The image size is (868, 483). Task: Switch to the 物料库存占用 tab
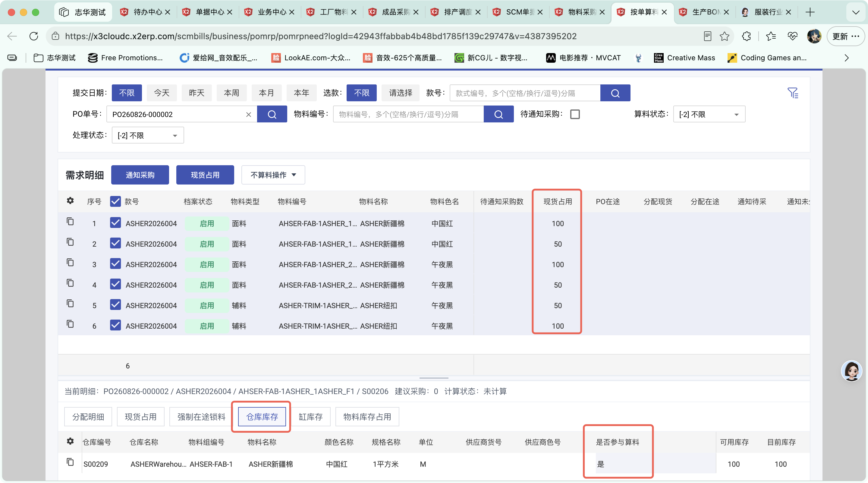coord(367,417)
